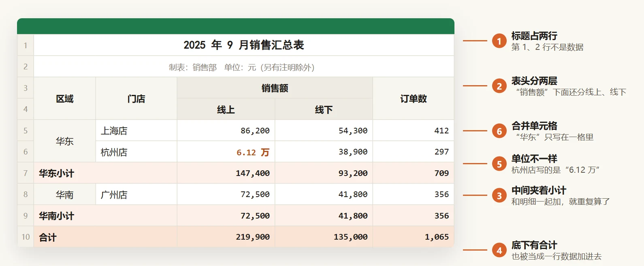Click the 线下 sub-header cell
Screen dimensions: 644x266
(x=324, y=109)
